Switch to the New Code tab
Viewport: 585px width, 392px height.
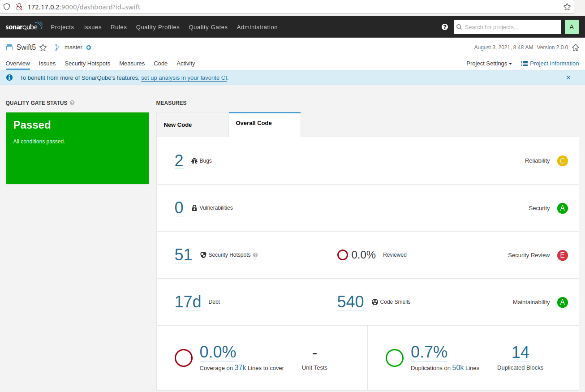[178, 125]
